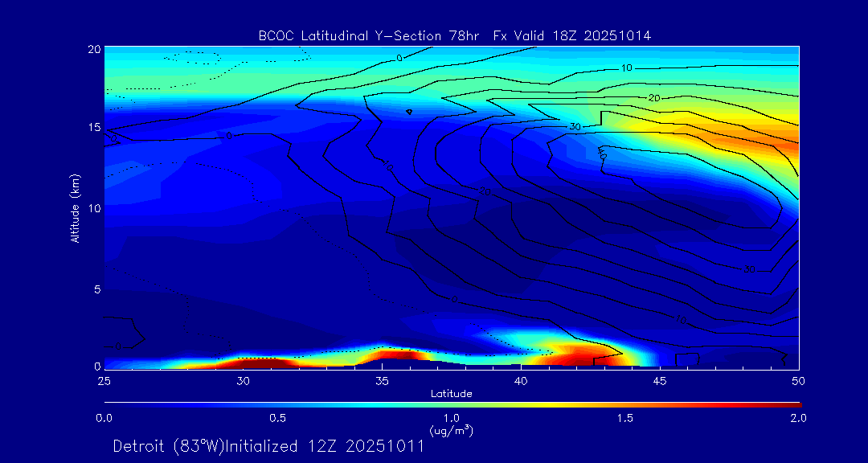
Task: Click contour label "30" near 15 km altitude
Action: pyautogui.click(x=575, y=127)
